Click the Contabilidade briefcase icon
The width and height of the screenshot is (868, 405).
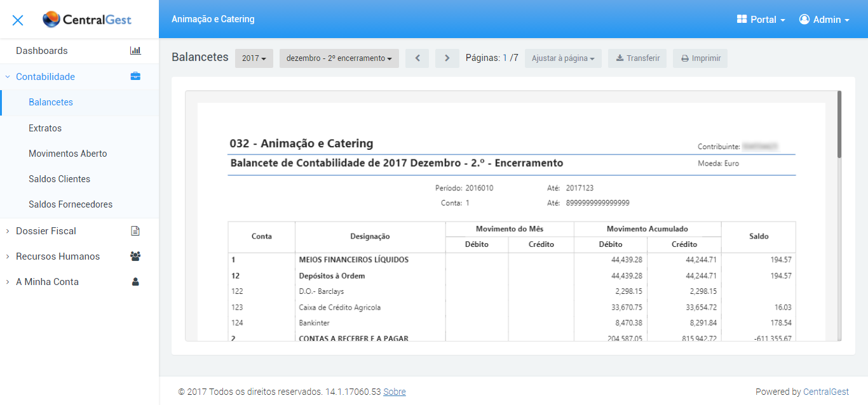pyautogui.click(x=135, y=77)
